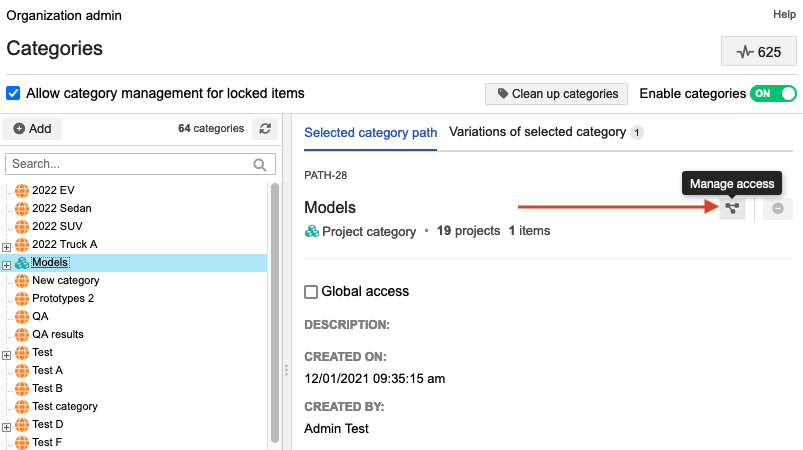The height and width of the screenshot is (450, 803).
Task: Click the globe icon beside 2022 EV
Action: coord(22,191)
